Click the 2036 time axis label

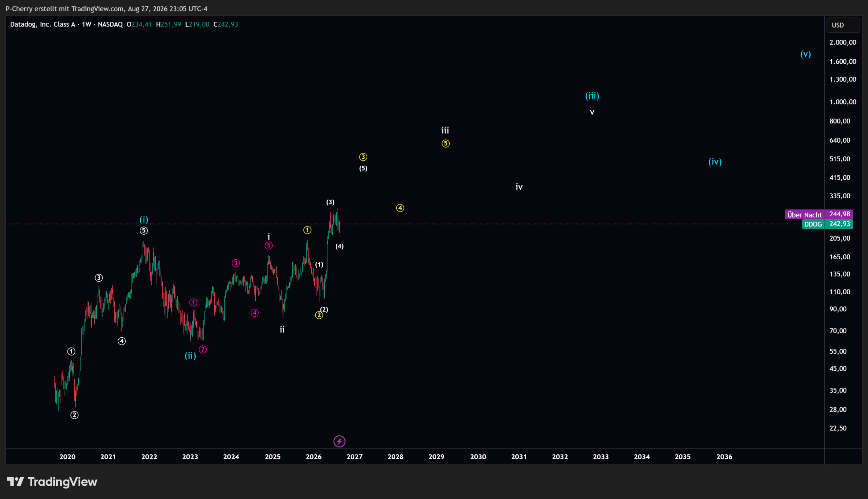tap(725, 457)
